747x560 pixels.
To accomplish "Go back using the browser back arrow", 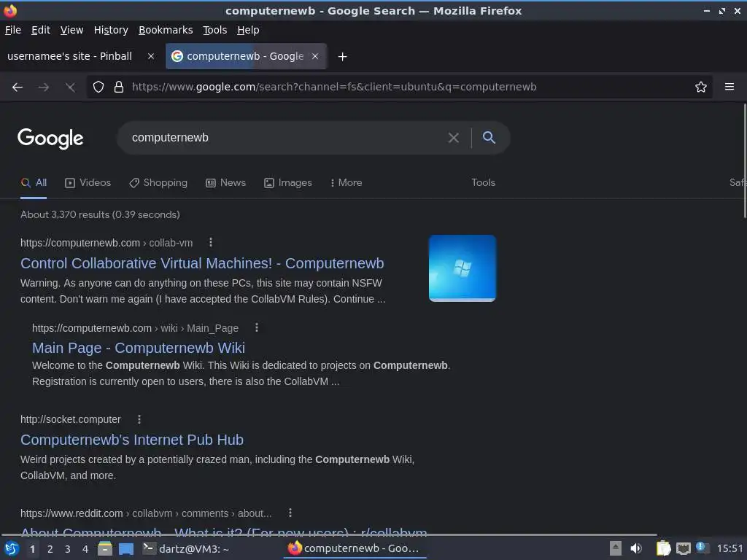I will [x=18, y=87].
